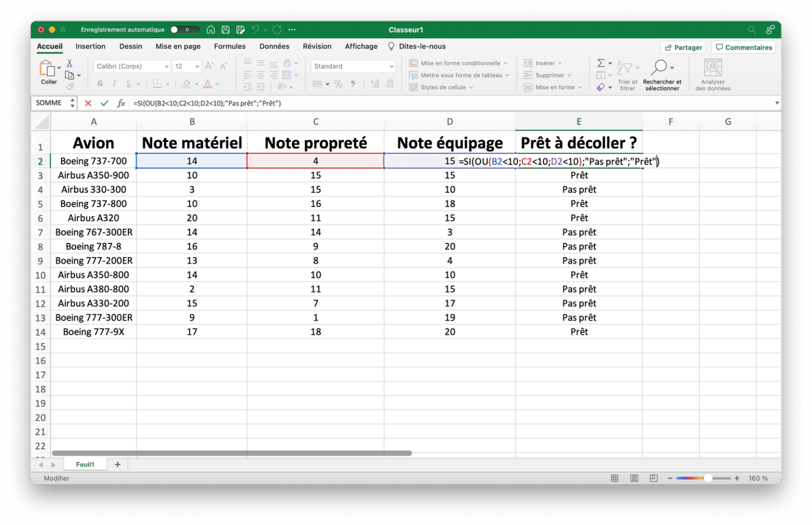This screenshot has height=525, width=812.
Task: Switch to page layout view in status bar
Action: pyautogui.click(x=634, y=479)
